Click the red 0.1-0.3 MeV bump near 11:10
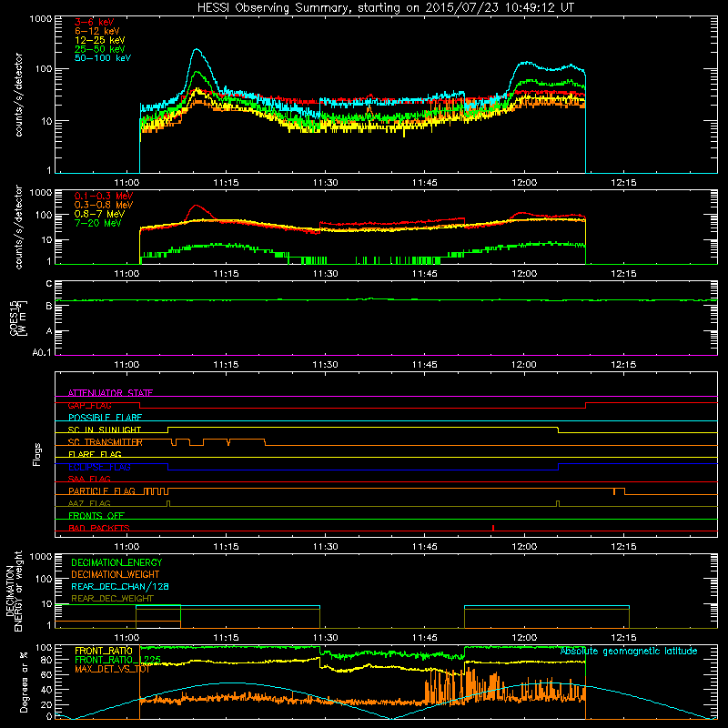Screen dimensions: 728x728 click(197, 207)
